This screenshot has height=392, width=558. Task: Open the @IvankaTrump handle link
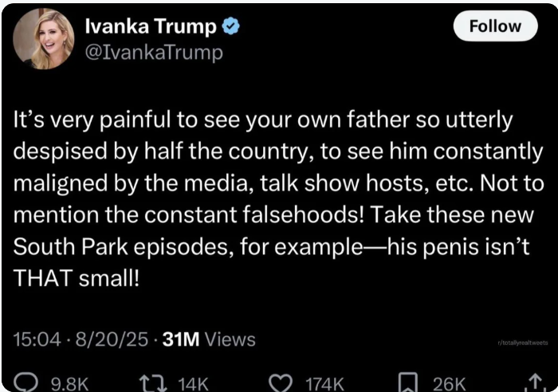[x=154, y=53]
